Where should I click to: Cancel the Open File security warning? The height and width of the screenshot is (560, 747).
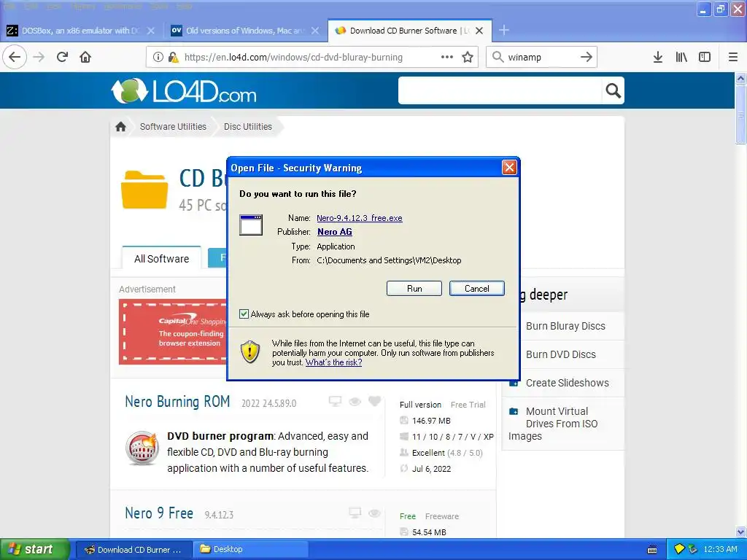click(x=477, y=289)
